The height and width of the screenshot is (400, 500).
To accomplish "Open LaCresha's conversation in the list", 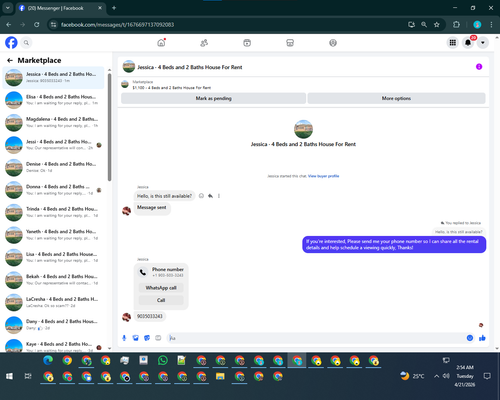I will (x=53, y=302).
